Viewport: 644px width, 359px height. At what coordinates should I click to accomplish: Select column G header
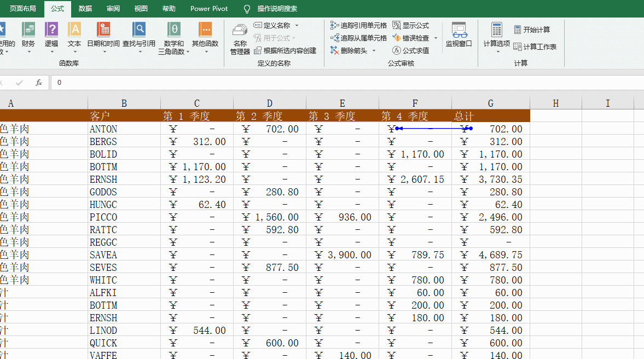[x=491, y=103]
